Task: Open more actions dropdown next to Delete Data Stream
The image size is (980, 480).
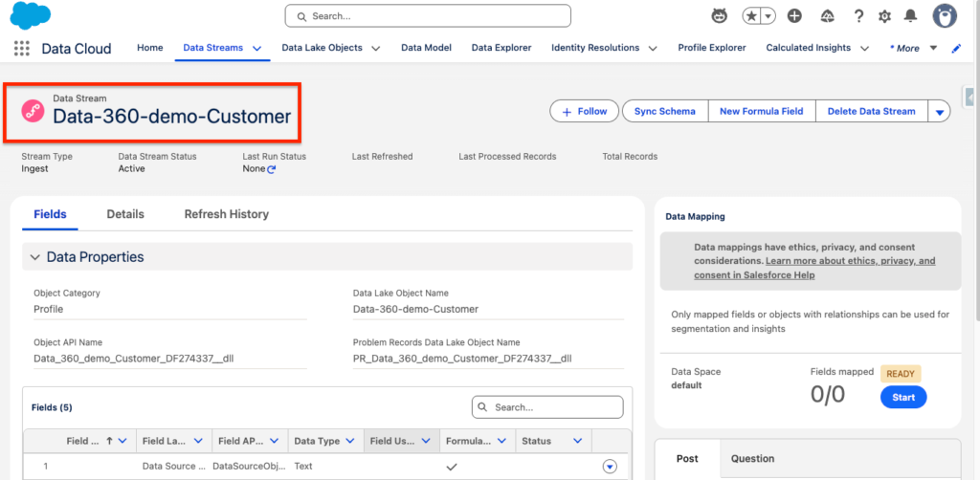Action: 939,112
